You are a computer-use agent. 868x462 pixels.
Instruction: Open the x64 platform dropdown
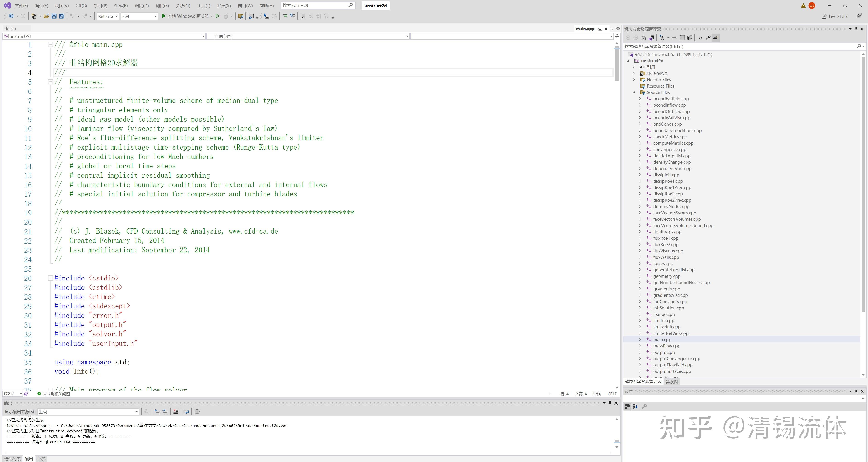[x=140, y=16]
